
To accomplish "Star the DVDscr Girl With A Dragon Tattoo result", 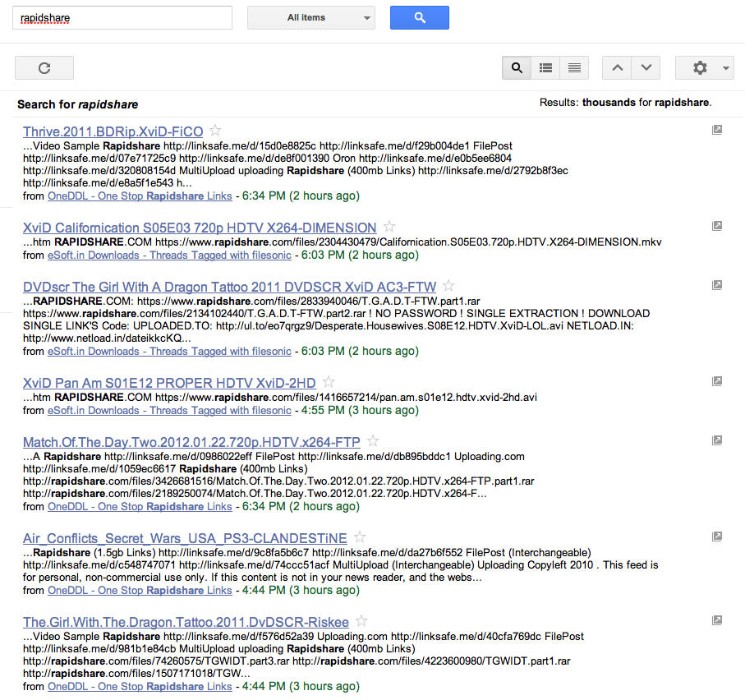I will (448, 286).
